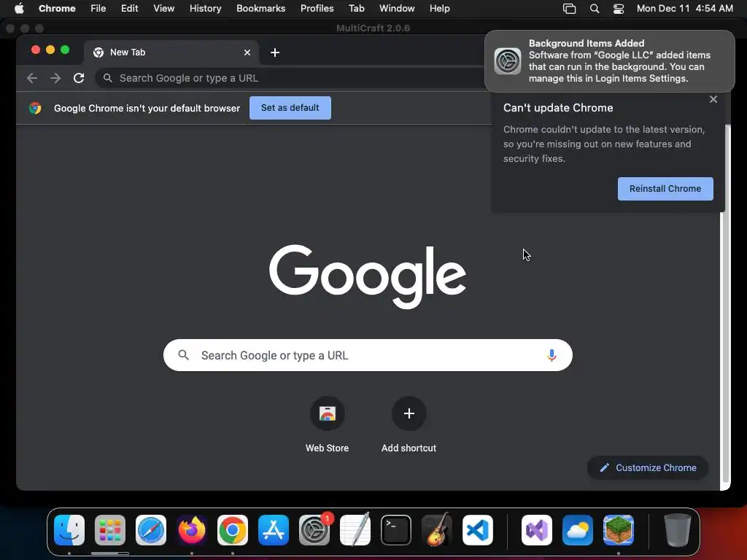
Task: Click the Reinstall Chrome button
Action: (665, 189)
